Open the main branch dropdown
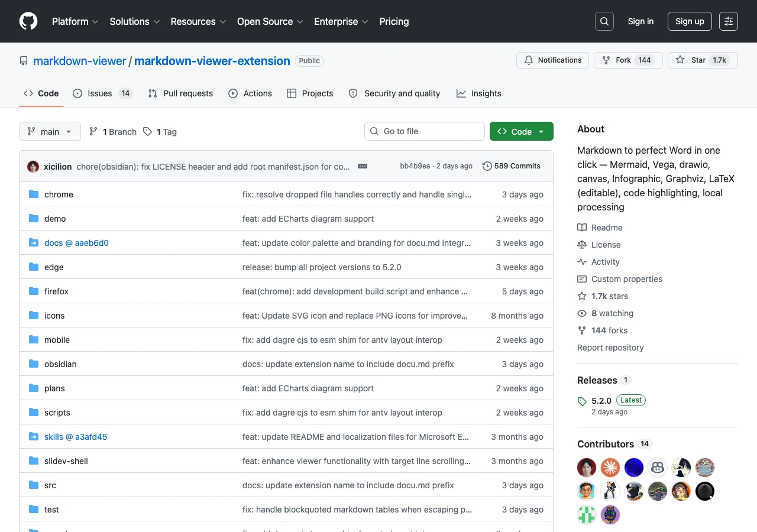Viewport: 757px width, 532px height. click(50, 131)
